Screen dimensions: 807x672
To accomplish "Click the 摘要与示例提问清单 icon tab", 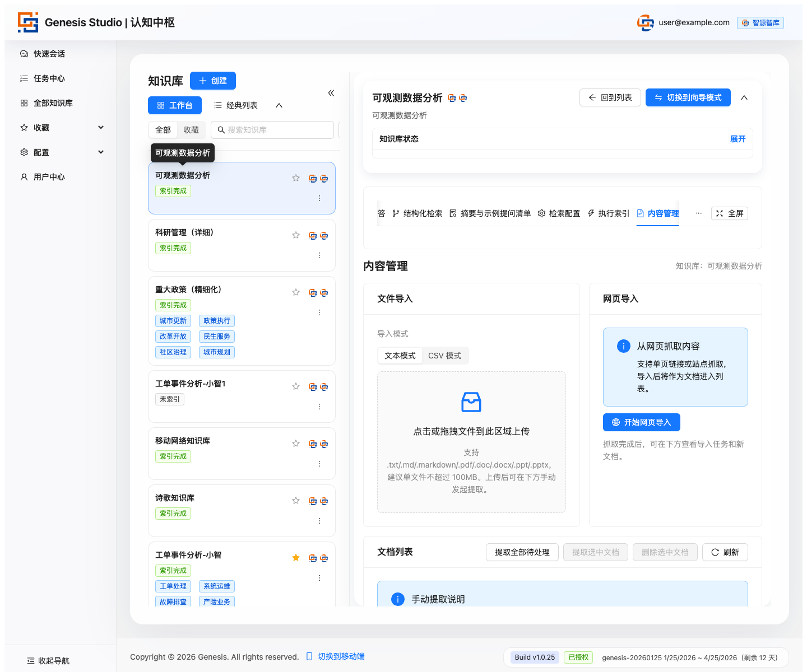I will click(x=490, y=213).
